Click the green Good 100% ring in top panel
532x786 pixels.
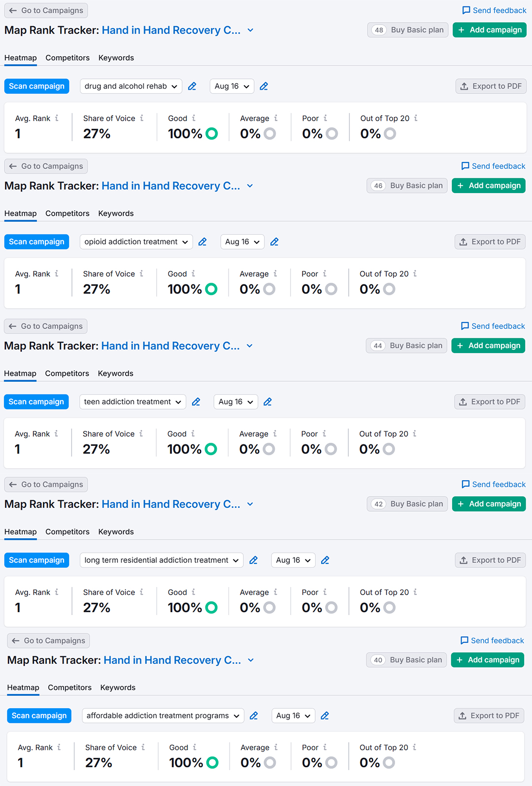[212, 133]
